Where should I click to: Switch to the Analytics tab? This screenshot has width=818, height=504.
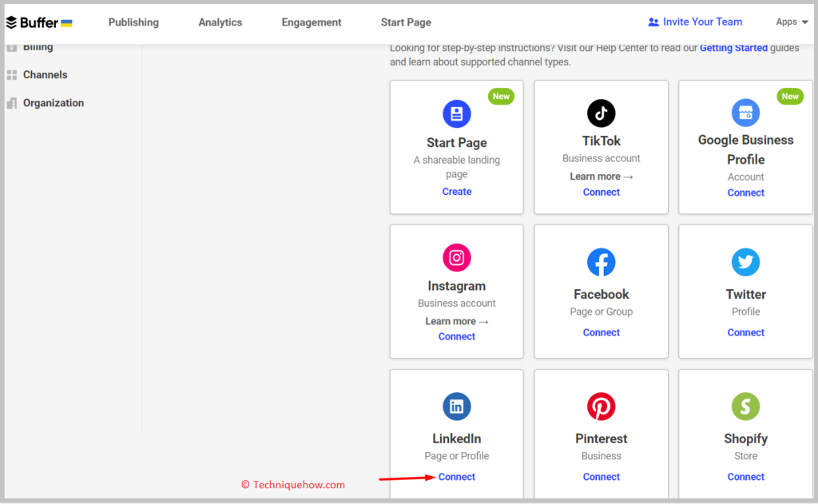220,22
